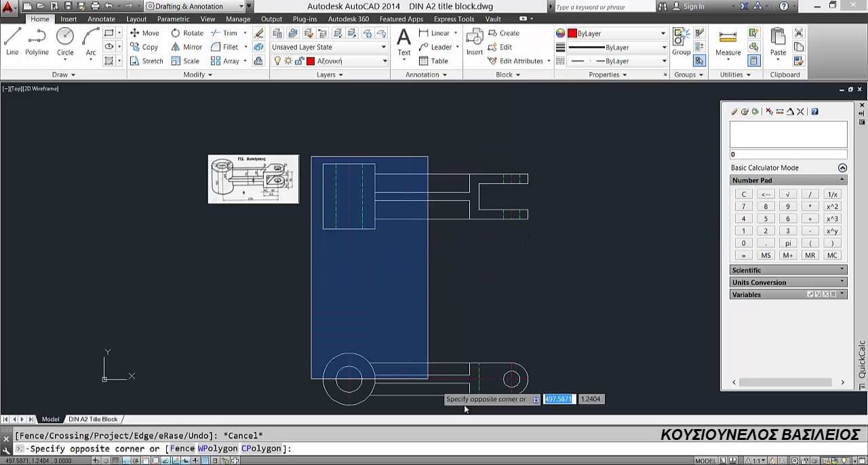Click the QuickCalc input field

[788, 155]
